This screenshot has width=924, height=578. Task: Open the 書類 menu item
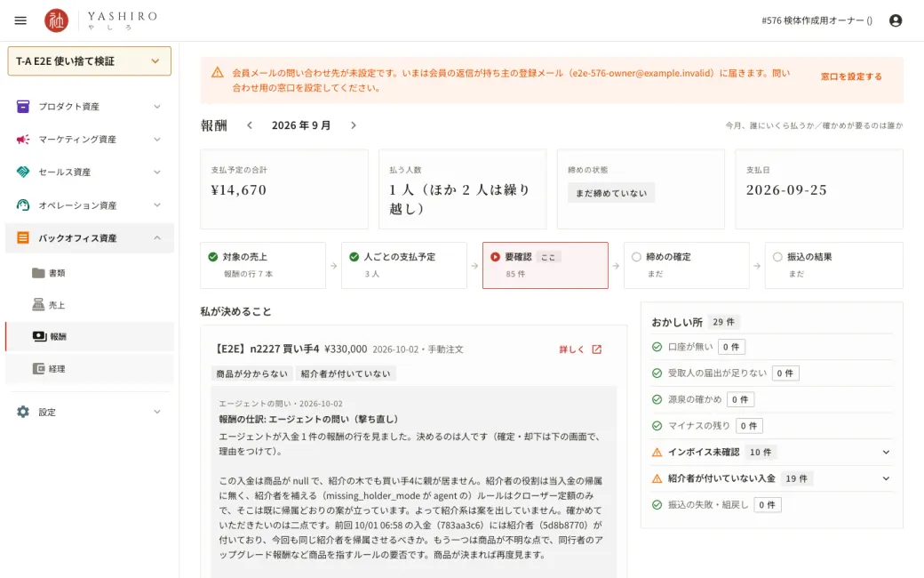90,272
